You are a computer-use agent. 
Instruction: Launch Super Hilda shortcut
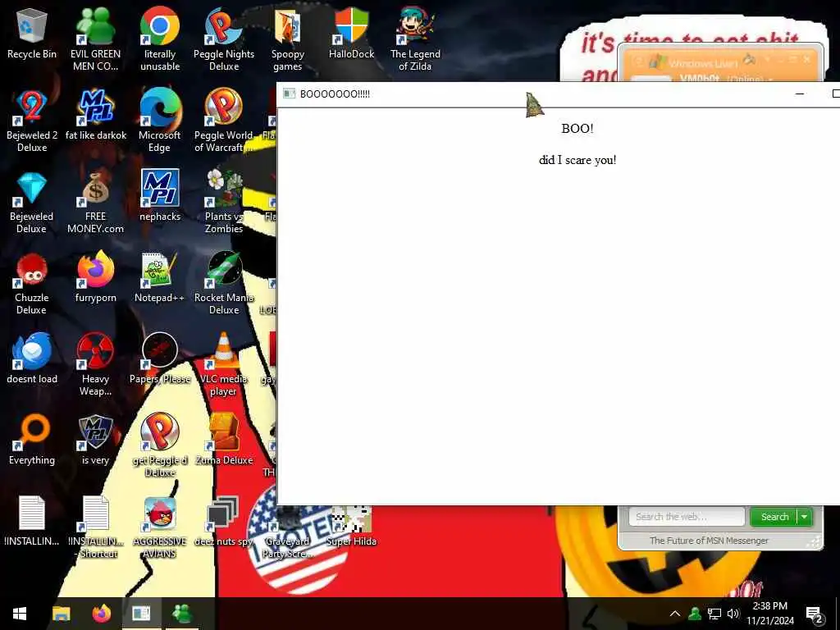point(351,527)
